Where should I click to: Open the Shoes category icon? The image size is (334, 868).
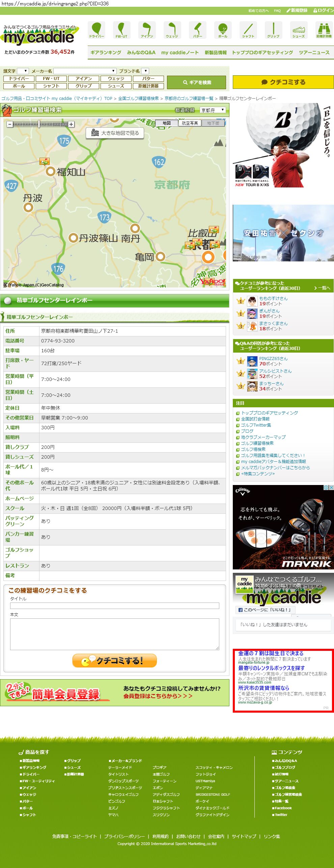(x=298, y=30)
